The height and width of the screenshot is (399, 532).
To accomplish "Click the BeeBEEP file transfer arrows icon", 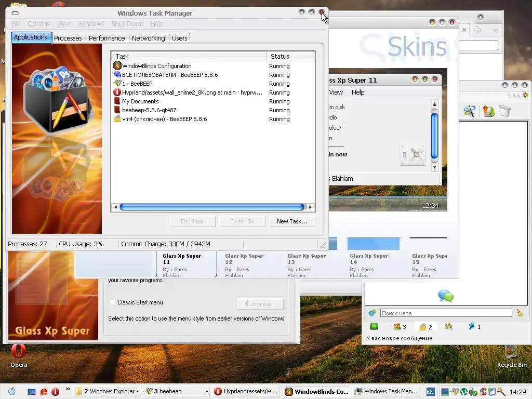I will tap(488, 111).
